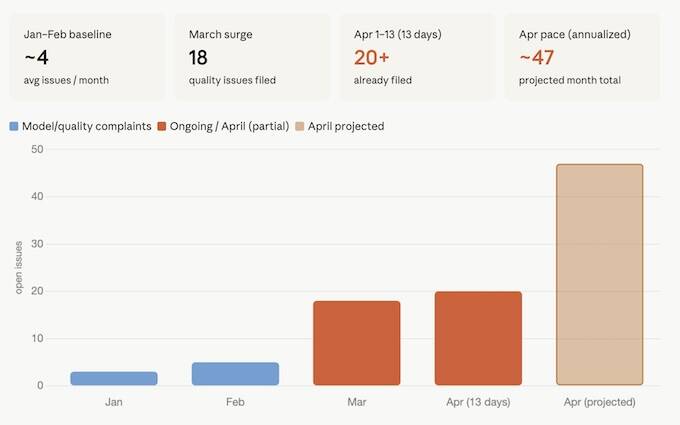Click the "Mar" x-axis label

pyautogui.click(x=357, y=404)
